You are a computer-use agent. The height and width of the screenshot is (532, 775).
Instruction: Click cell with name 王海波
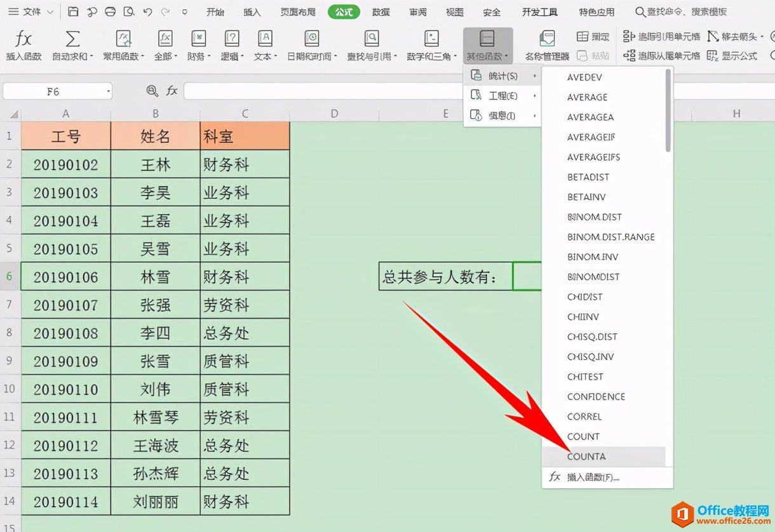156,446
